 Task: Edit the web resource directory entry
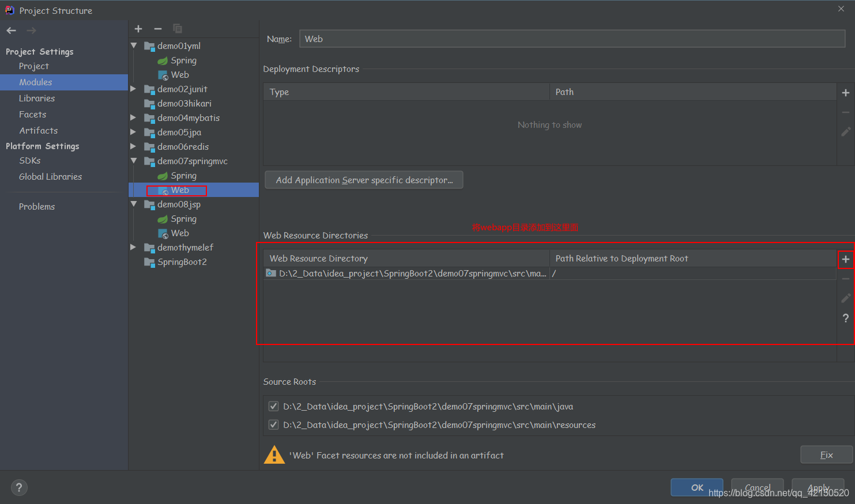846,298
